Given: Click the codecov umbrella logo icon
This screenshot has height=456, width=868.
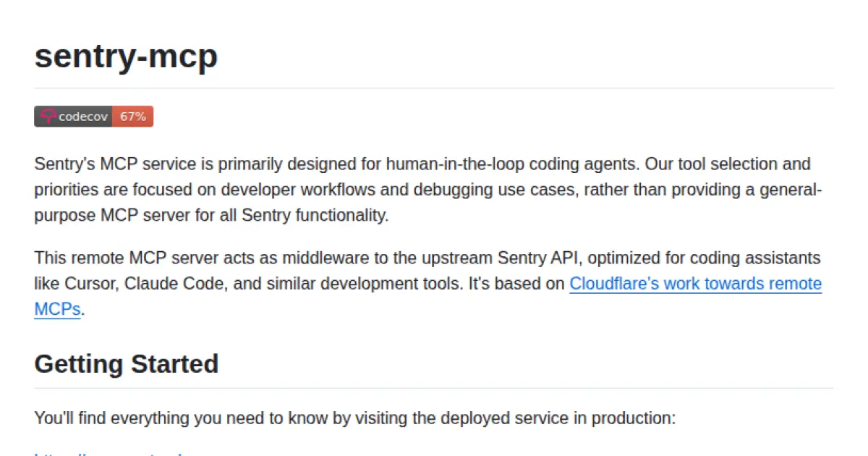Looking at the screenshot, I should (48, 117).
